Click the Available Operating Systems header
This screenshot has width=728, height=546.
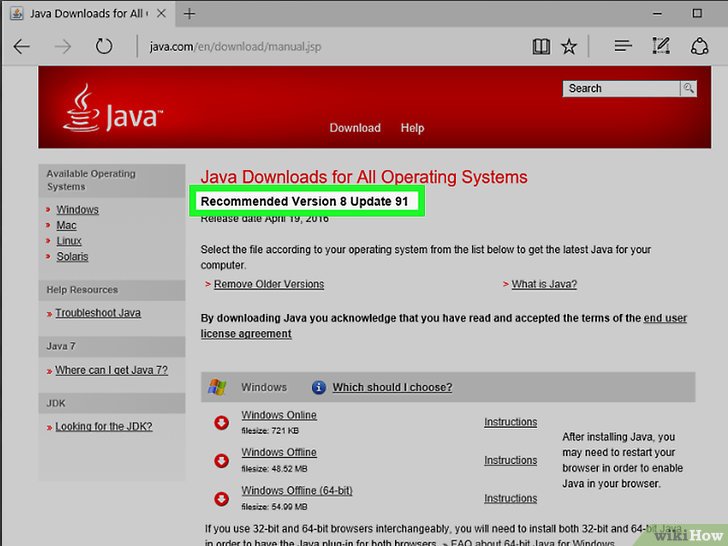(x=112, y=180)
